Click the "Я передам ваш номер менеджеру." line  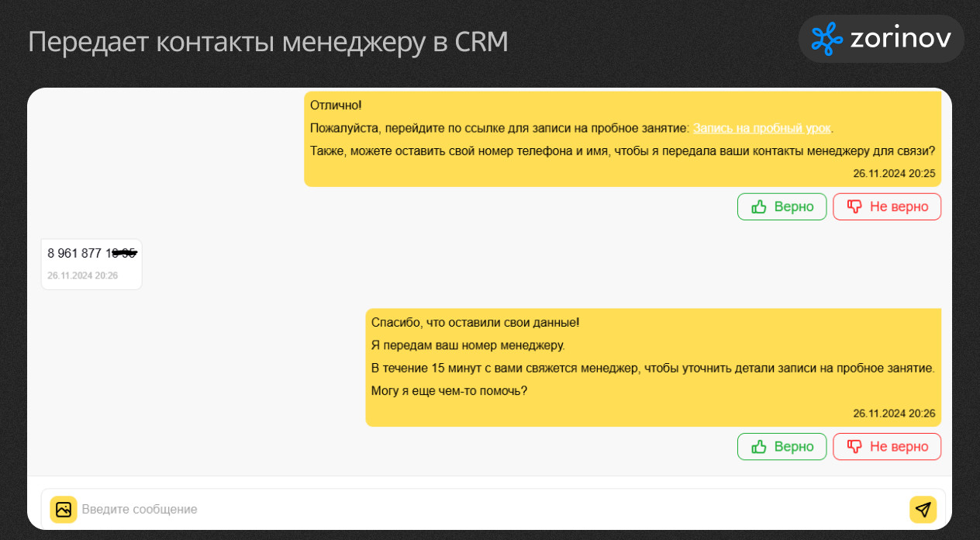click(468, 345)
